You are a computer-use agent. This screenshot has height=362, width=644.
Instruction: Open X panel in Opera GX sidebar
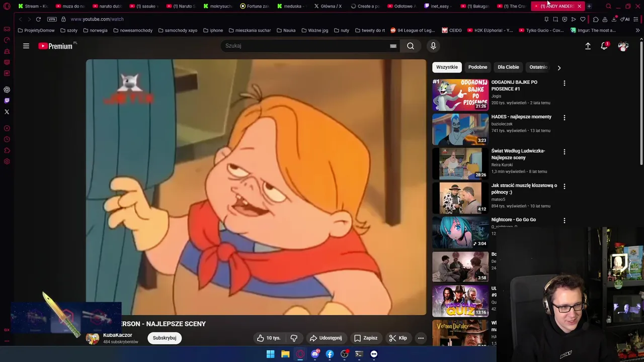[x=7, y=112]
